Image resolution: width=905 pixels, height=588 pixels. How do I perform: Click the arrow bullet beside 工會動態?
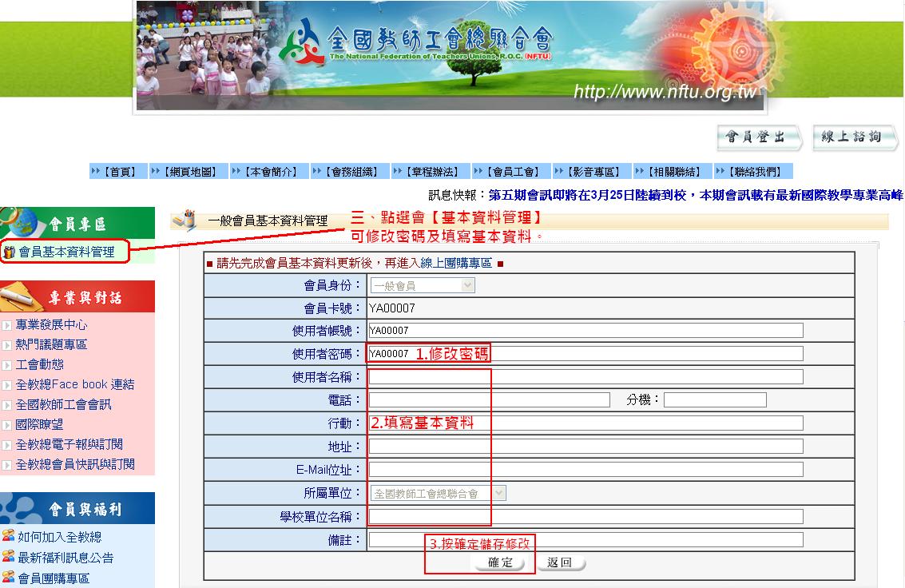click(7, 365)
